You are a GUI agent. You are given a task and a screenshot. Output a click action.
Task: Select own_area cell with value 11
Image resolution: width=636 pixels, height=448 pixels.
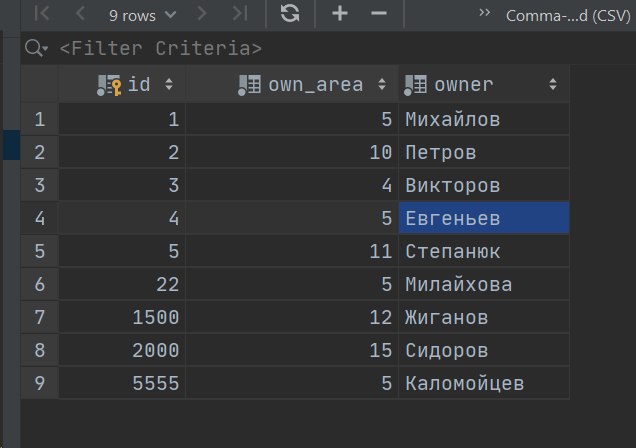tap(292, 251)
